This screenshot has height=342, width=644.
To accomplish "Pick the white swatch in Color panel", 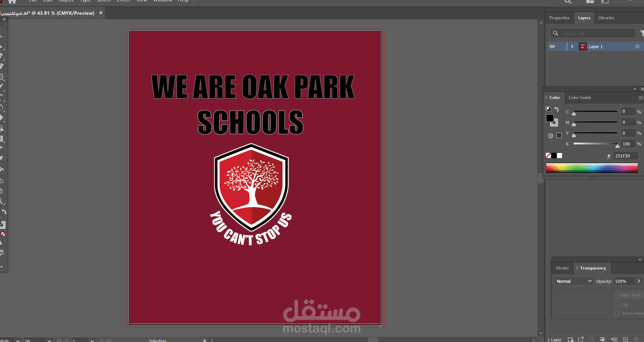I will [560, 156].
